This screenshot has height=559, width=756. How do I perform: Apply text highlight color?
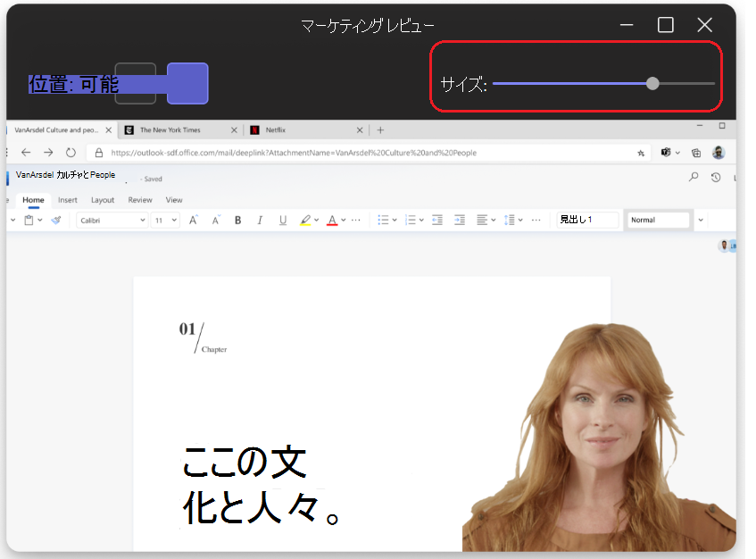305,221
